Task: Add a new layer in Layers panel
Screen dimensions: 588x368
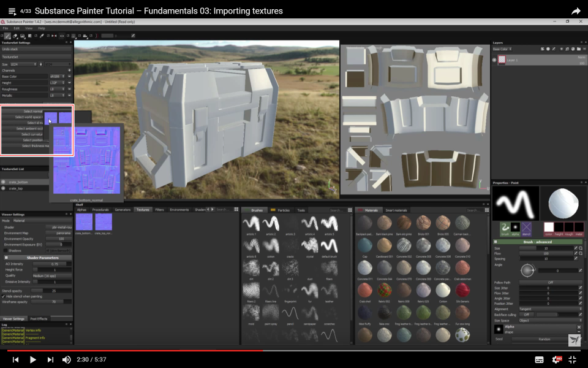Action: coord(562,49)
